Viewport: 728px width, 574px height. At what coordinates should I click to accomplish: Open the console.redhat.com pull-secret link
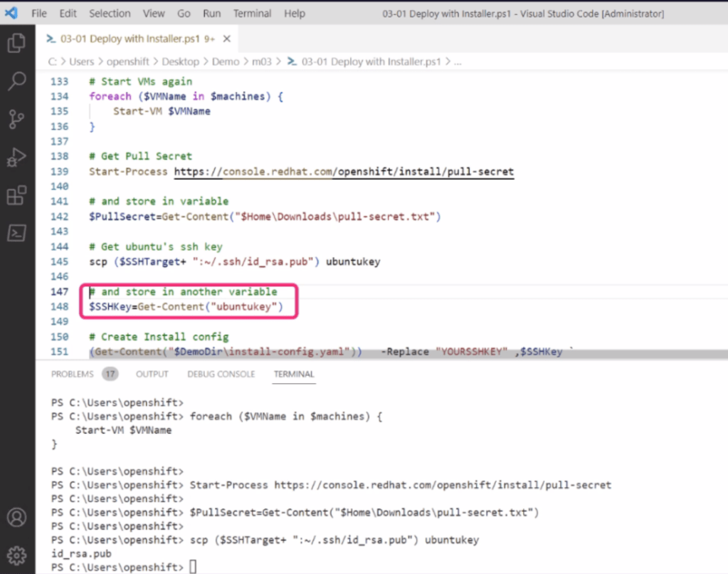tap(344, 172)
